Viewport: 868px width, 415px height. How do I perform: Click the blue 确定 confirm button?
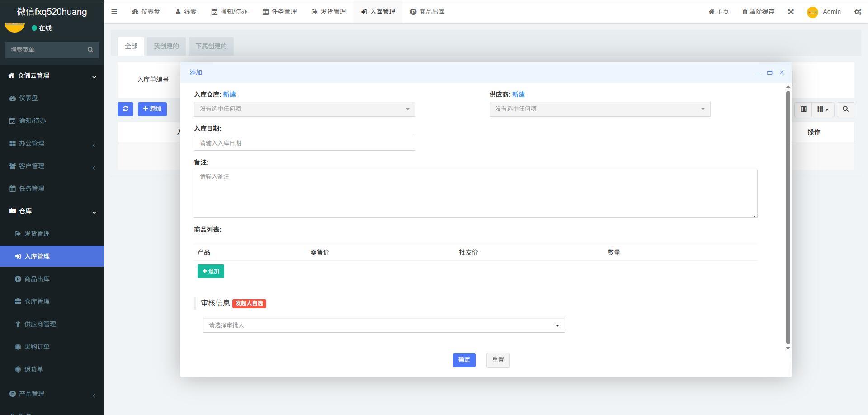(x=464, y=360)
